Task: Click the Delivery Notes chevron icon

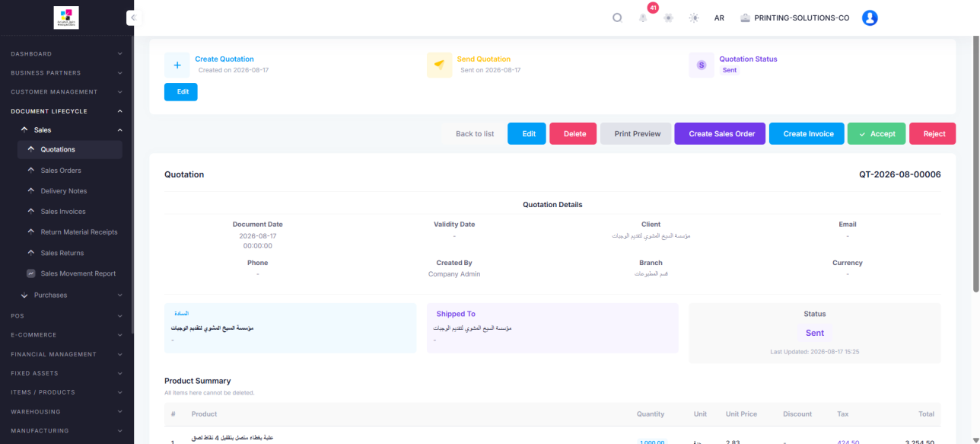Action: [x=31, y=190]
